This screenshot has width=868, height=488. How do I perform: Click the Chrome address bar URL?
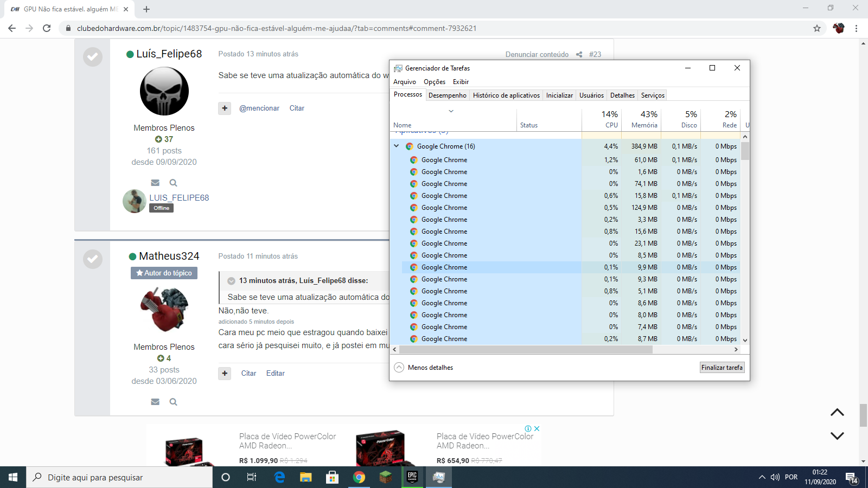click(x=277, y=28)
